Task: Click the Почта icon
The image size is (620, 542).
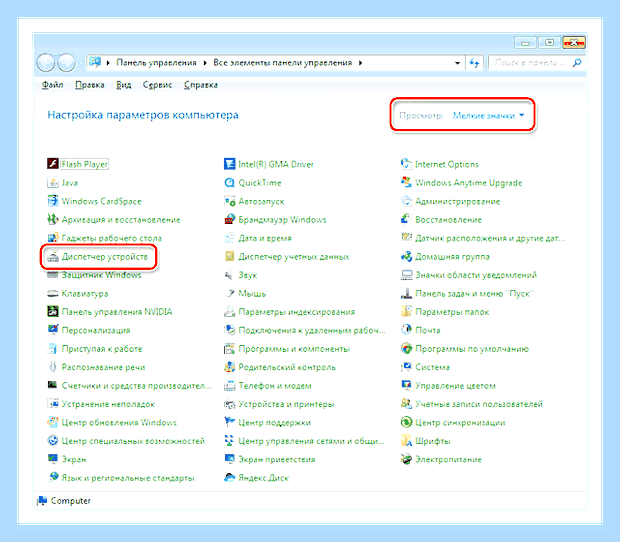Action: pos(406,330)
